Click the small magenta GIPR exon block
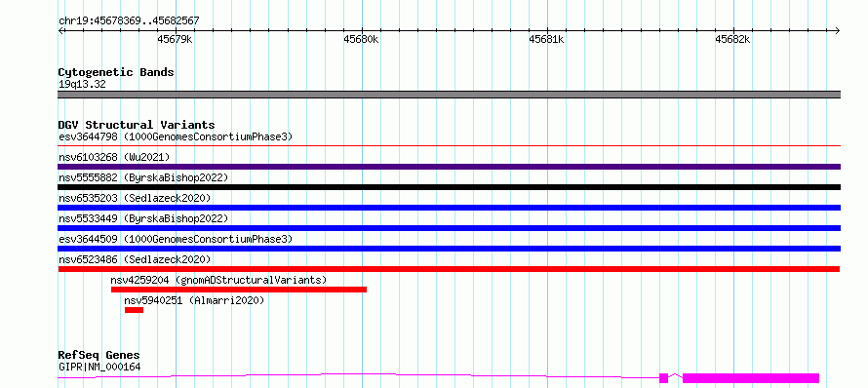This screenshot has height=388, width=868. pos(664,378)
